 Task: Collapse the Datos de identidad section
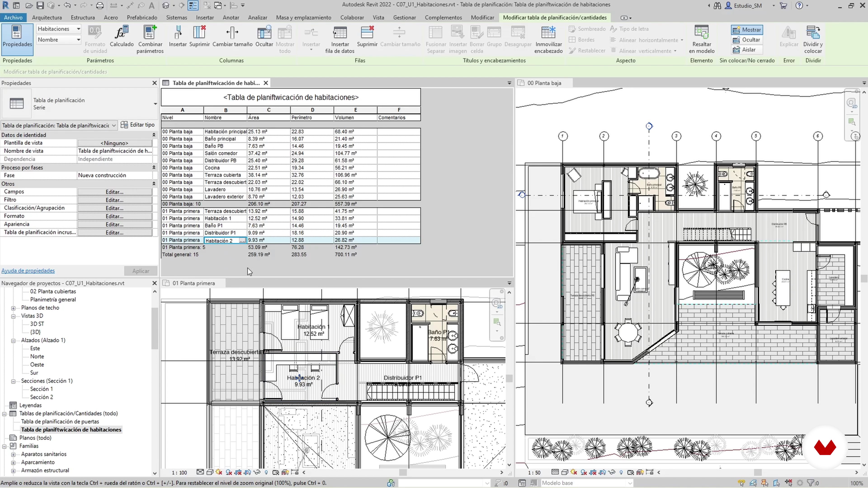(x=154, y=135)
